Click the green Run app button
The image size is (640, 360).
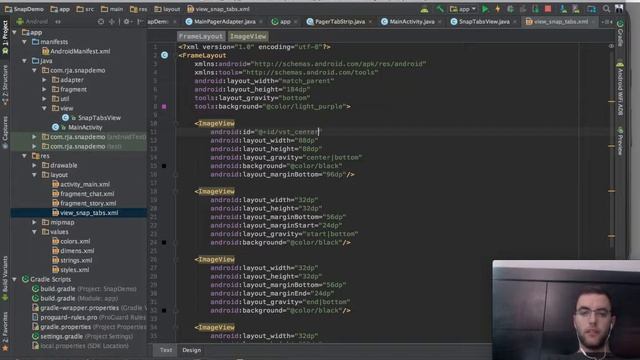[485, 9]
